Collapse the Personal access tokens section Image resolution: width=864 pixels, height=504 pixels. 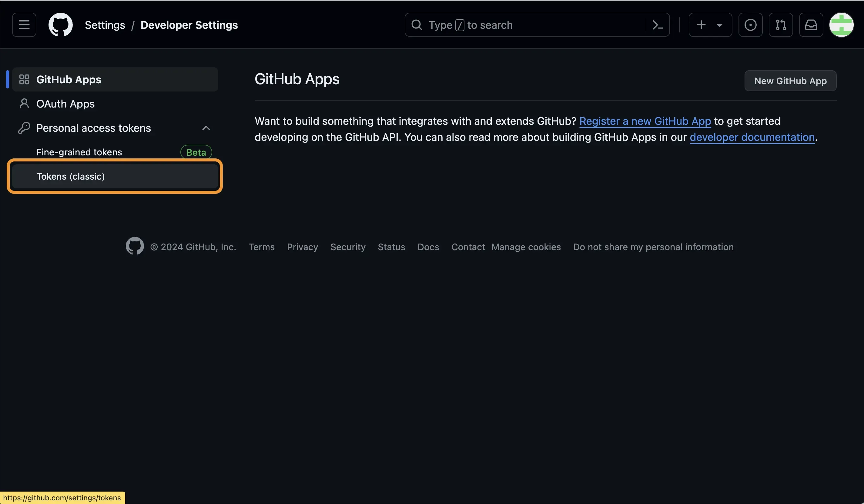[x=206, y=128]
